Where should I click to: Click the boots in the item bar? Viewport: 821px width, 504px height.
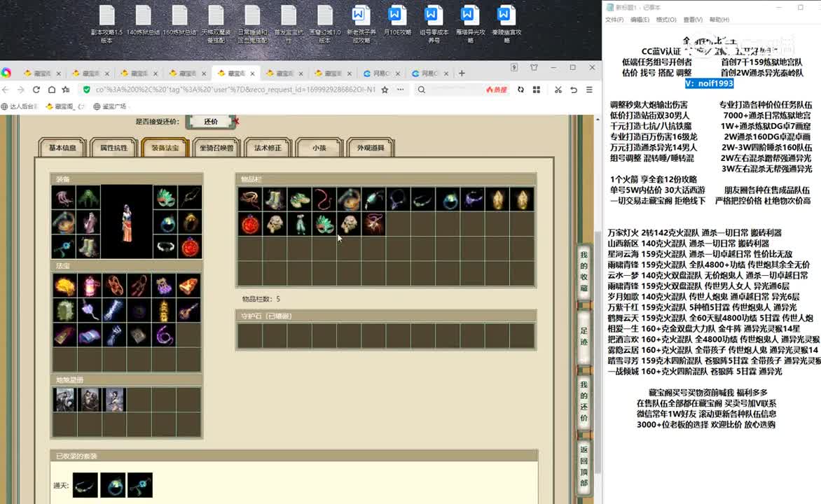tap(275, 199)
